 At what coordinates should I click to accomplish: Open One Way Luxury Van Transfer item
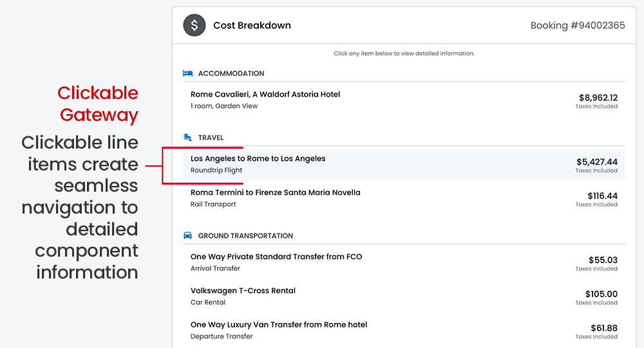click(278, 325)
